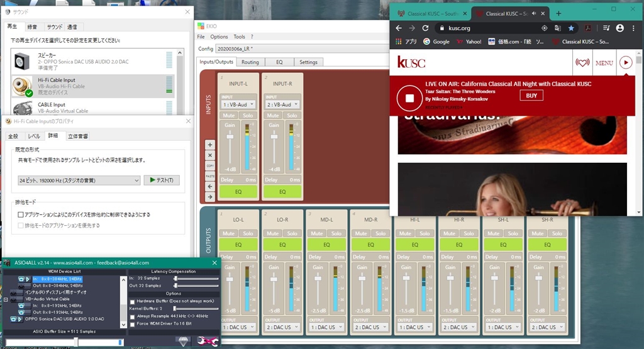Open Chrome three-dot menu
644x349 pixels.
point(634,28)
